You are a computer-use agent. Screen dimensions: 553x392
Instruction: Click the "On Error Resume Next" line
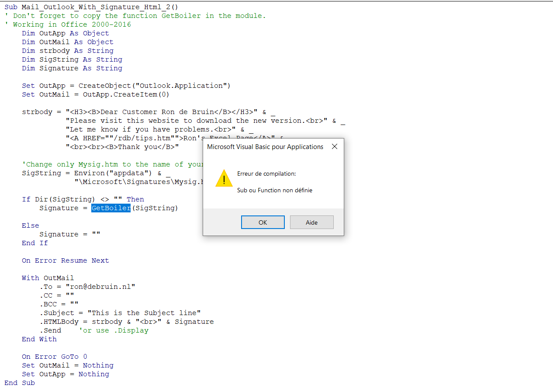[66, 260]
